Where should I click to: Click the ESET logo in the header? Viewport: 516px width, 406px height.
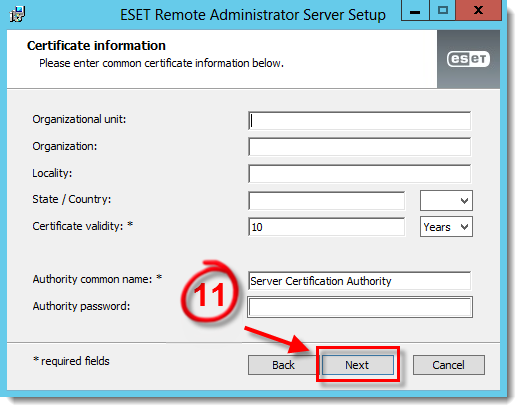point(468,59)
